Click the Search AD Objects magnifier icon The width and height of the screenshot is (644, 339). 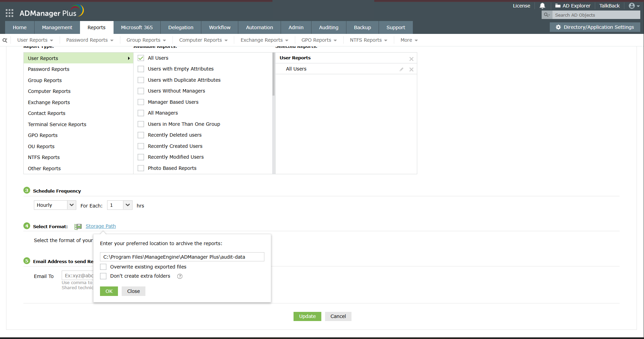pos(547,15)
